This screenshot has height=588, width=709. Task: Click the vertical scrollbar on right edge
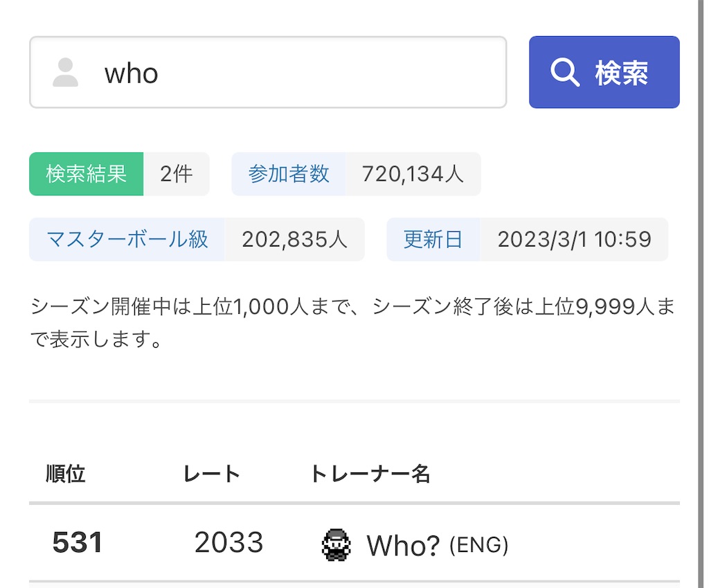click(x=701, y=294)
